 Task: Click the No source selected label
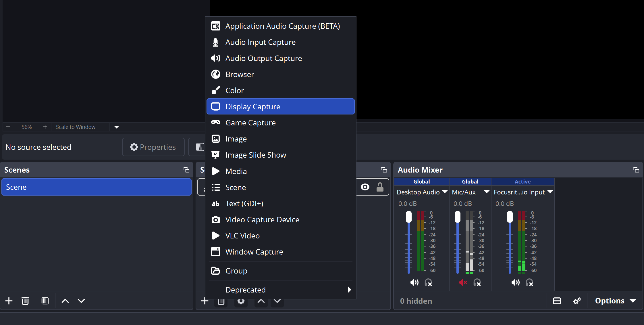click(38, 147)
